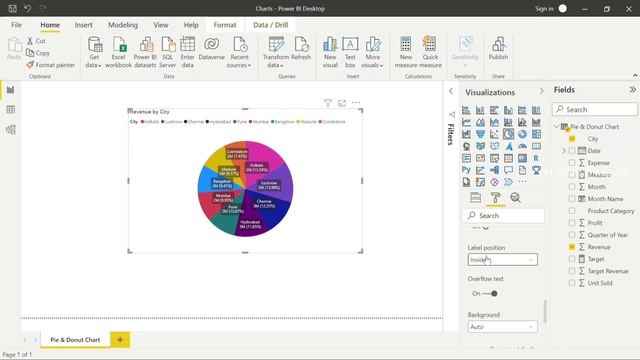The height and width of the screenshot is (360, 640).
Task: Select the Matrix visualization
Action: (522, 158)
